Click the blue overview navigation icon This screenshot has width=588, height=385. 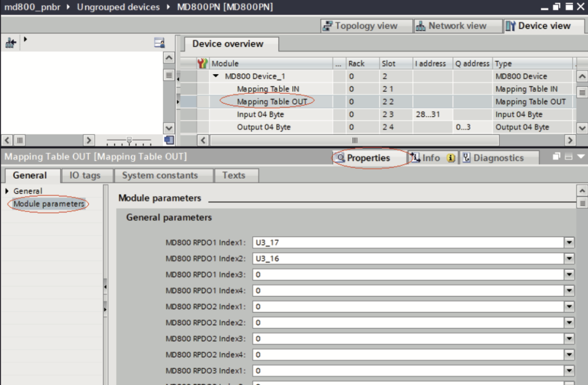(168, 140)
